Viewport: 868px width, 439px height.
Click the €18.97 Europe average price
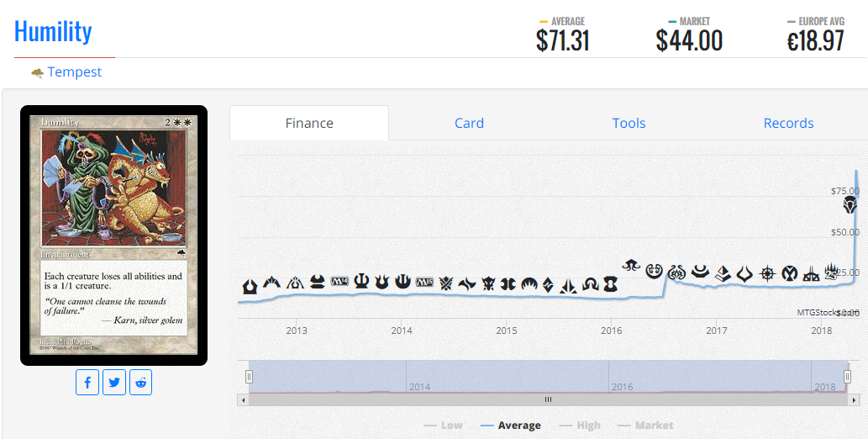(815, 40)
